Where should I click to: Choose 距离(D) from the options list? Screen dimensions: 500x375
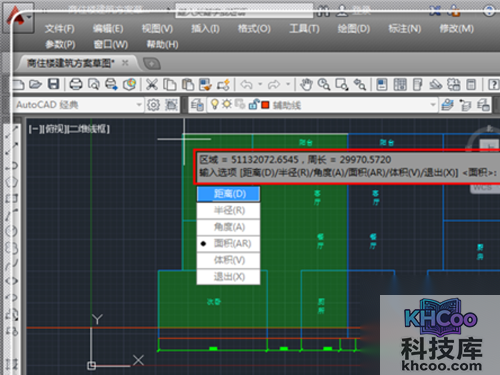pos(228,194)
